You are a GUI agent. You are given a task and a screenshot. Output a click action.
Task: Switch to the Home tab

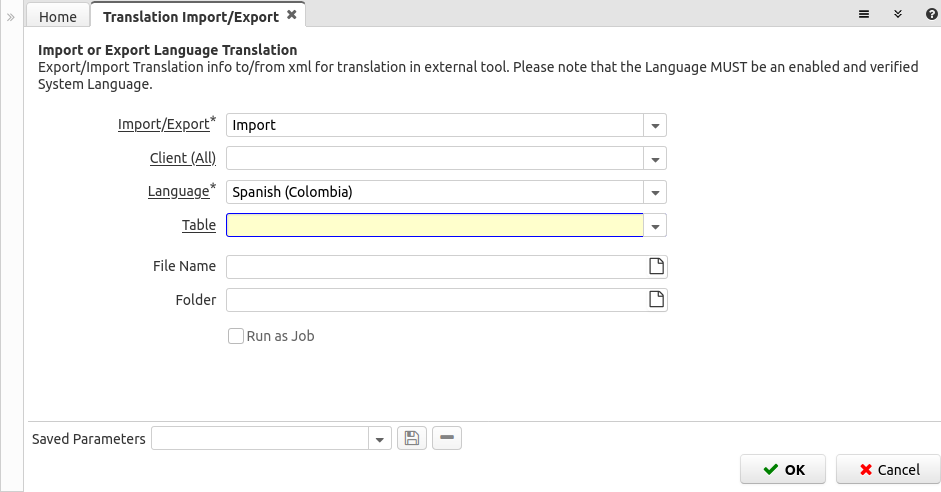pos(58,16)
